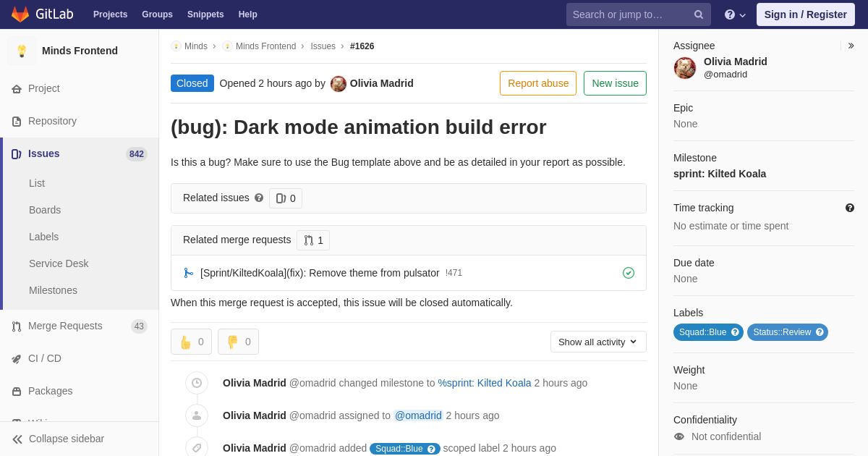Click the Minds breadcrumb icon

pos(176,46)
